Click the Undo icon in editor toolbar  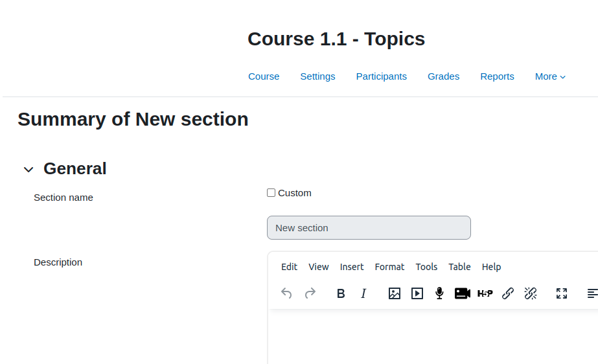(x=286, y=293)
